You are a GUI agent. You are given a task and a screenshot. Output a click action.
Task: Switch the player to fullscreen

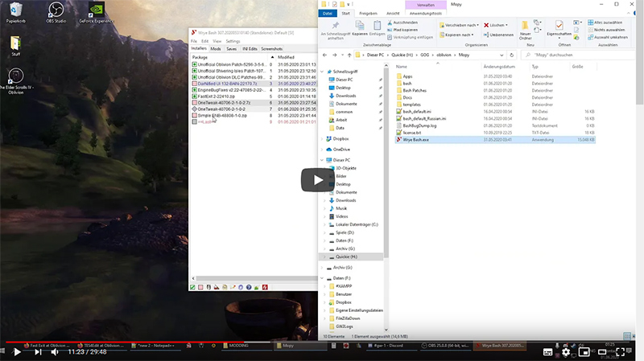[620, 352]
